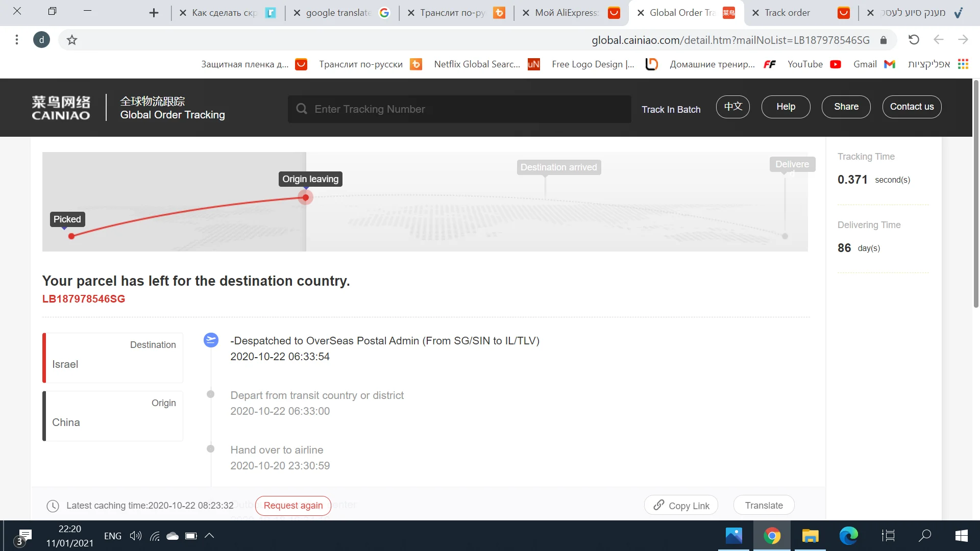Screen dimensions: 980x551
Task: Click the magnifier search icon in tracking field
Action: click(x=302, y=109)
